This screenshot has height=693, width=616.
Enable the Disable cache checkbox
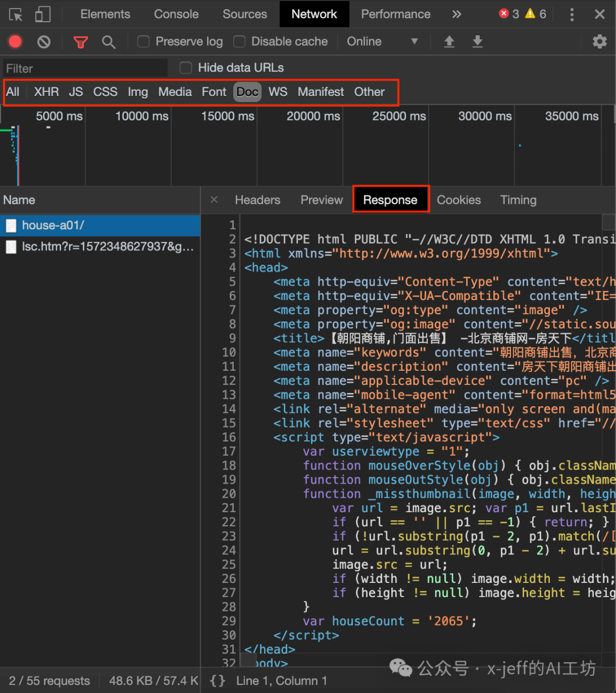point(240,41)
